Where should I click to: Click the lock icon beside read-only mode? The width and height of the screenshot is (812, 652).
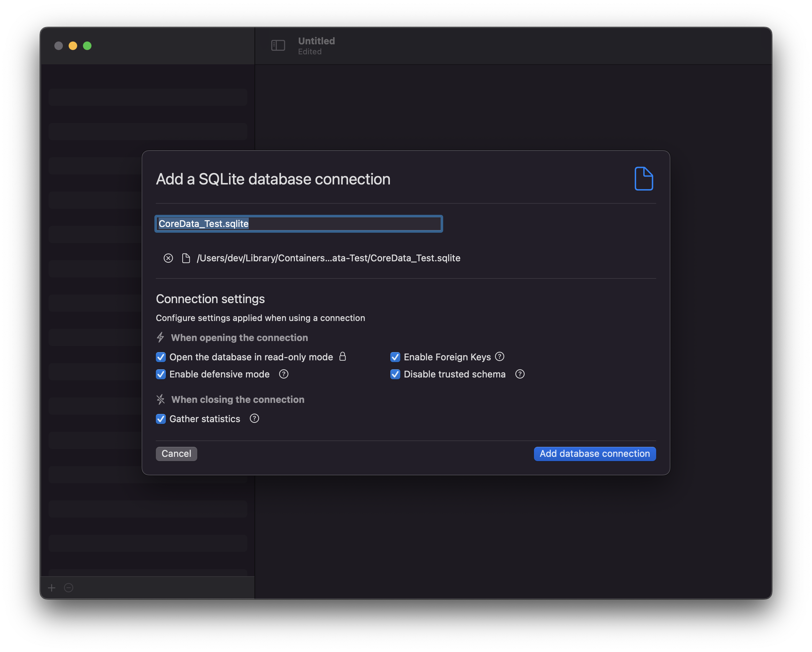click(x=342, y=356)
